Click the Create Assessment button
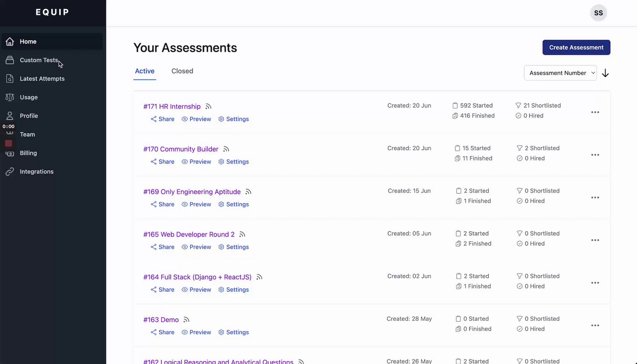Viewport: 637px width, 364px height. click(x=576, y=48)
